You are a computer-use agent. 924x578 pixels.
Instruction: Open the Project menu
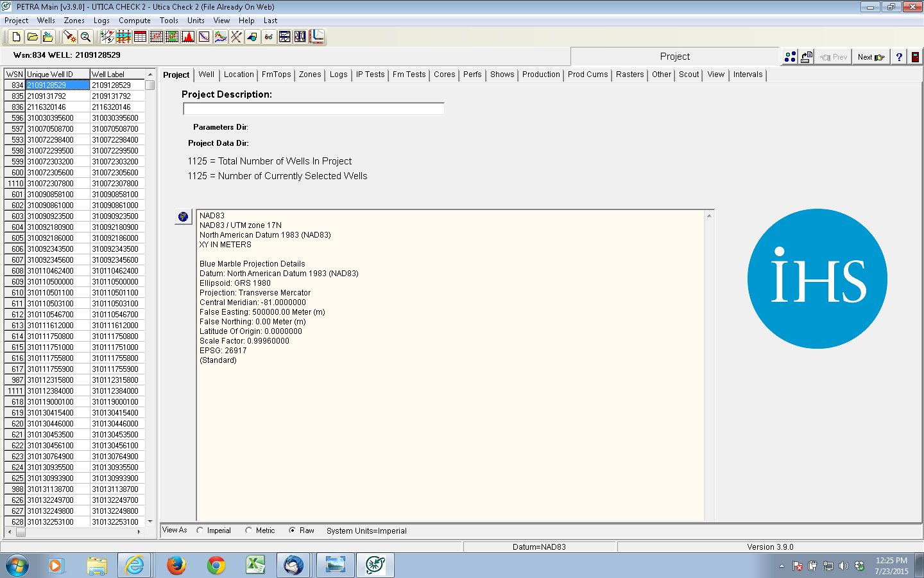click(x=16, y=21)
